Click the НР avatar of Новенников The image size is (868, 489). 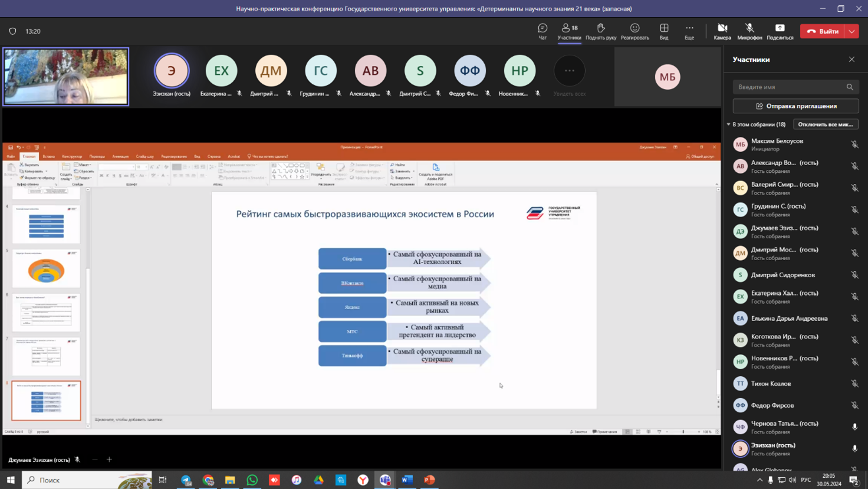tap(520, 71)
